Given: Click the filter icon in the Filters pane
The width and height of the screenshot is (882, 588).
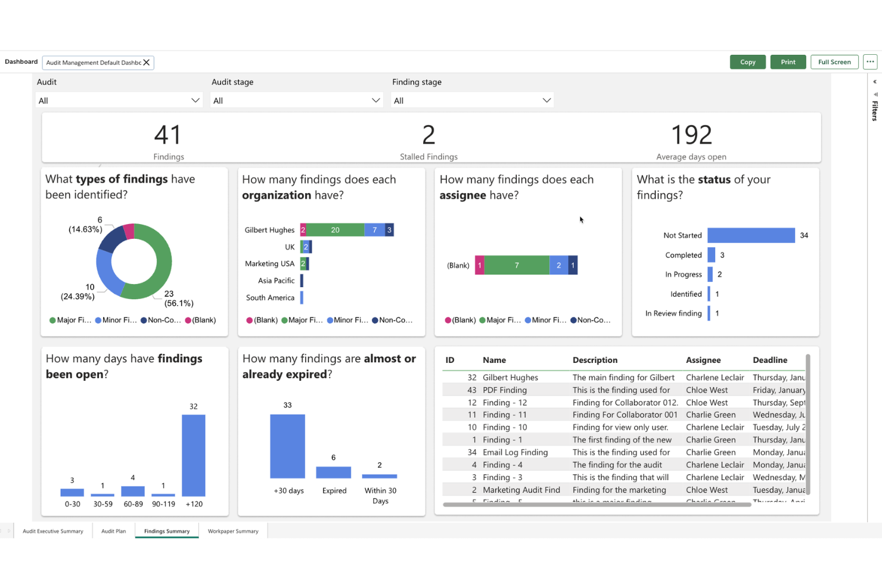Looking at the screenshot, I should [x=875, y=95].
